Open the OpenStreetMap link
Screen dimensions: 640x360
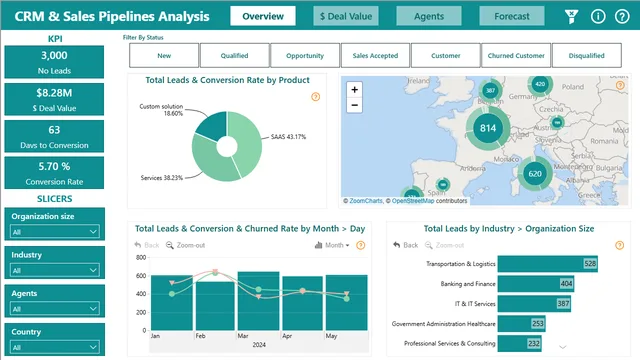coord(413,201)
